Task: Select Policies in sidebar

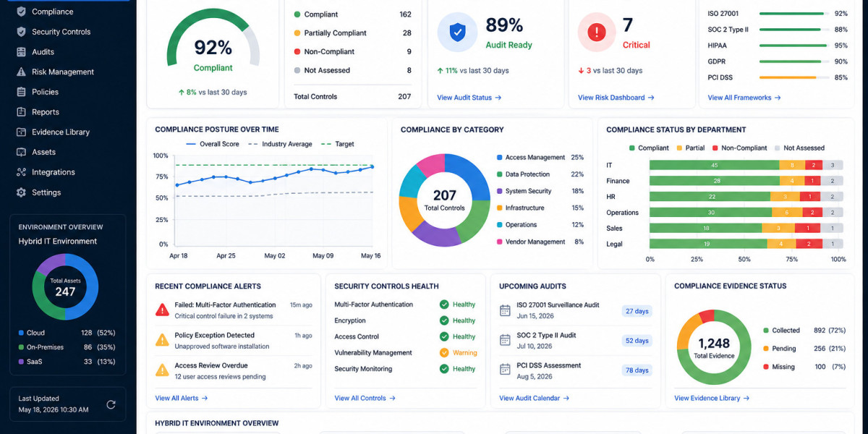Action: [46, 92]
